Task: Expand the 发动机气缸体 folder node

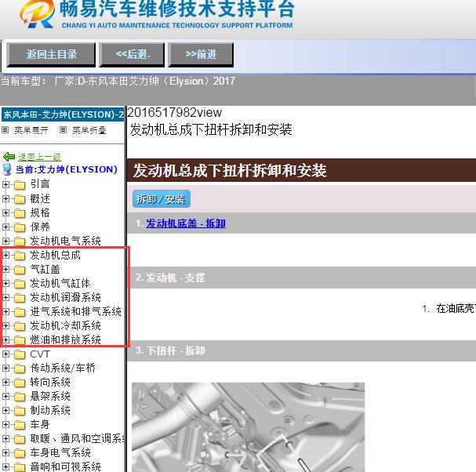Action: tap(5, 283)
